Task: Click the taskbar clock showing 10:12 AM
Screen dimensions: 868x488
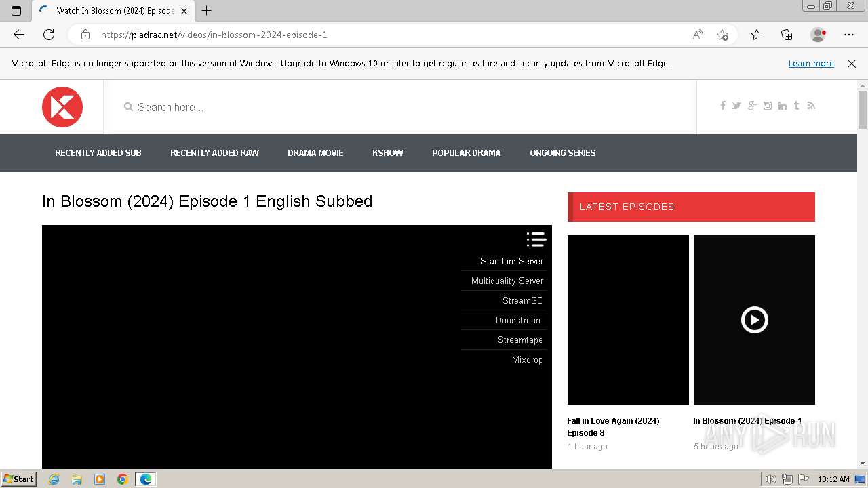Action: pyautogui.click(x=833, y=479)
